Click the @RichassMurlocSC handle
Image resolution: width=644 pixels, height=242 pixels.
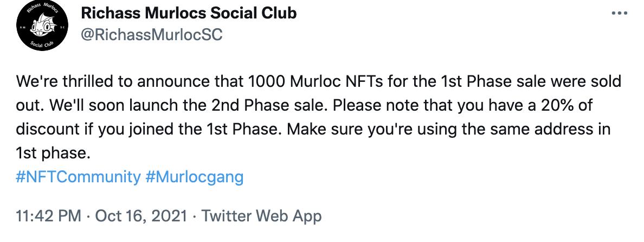151,35
